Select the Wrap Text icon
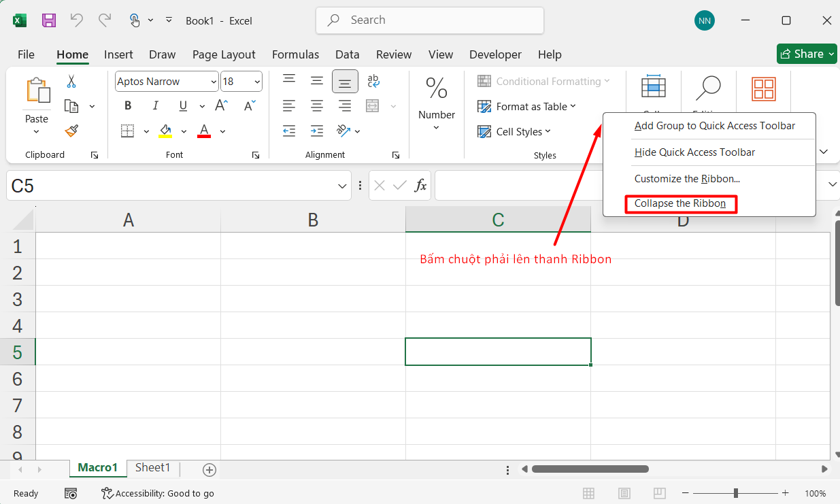Image resolution: width=840 pixels, height=504 pixels. pos(373,81)
